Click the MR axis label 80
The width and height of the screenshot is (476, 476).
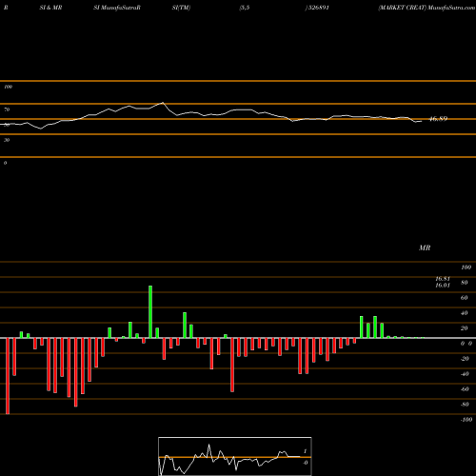coord(464,283)
